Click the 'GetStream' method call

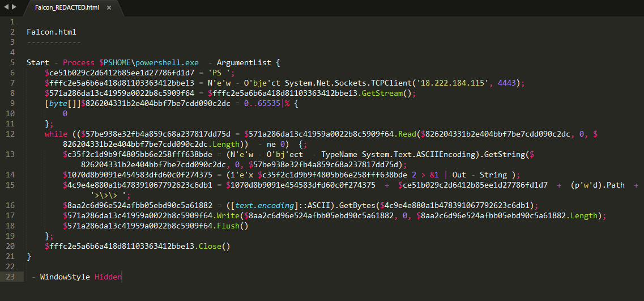pyautogui.click(x=382, y=94)
